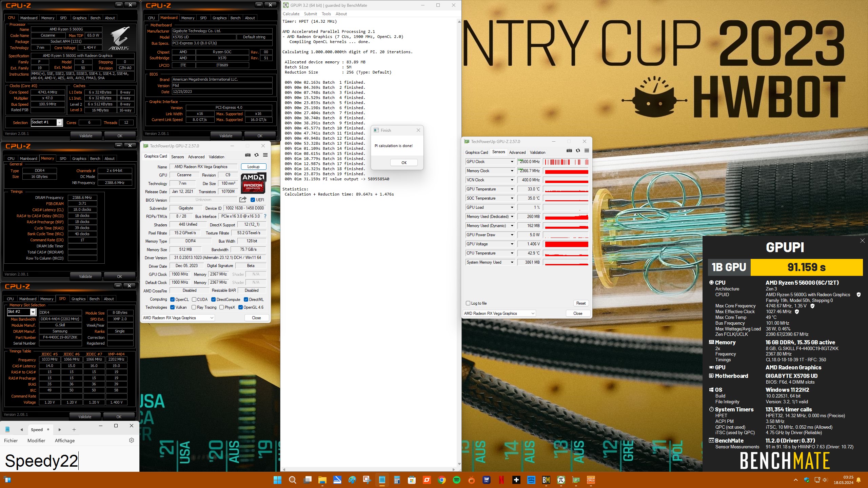Open the GPU Clock sensor dropdown
The height and width of the screenshot is (488, 868).
point(512,162)
